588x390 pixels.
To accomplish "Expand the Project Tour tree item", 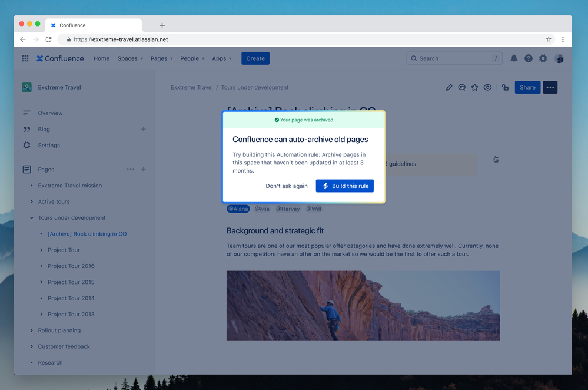I will click(x=41, y=250).
